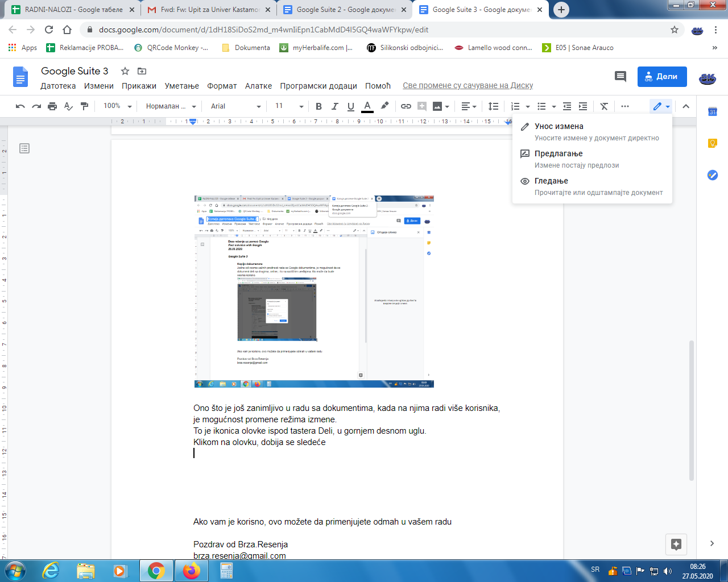The image size is (728, 582).
Task: Open Google Calendar side panel
Action: 713,112
